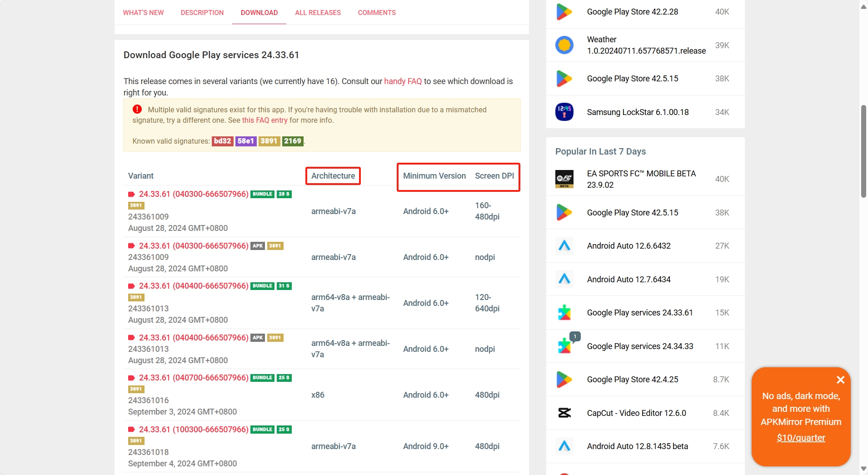Viewport: 868px width, 475px height.
Task: Open Weather 1.0.20240711 release listing
Action: coord(646,45)
